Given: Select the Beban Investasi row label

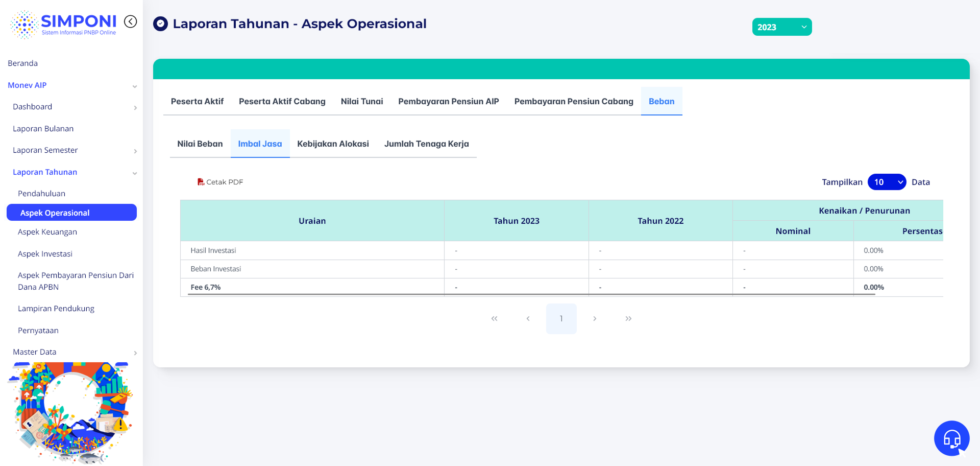Looking at the screenshot, I should [215, 269].
